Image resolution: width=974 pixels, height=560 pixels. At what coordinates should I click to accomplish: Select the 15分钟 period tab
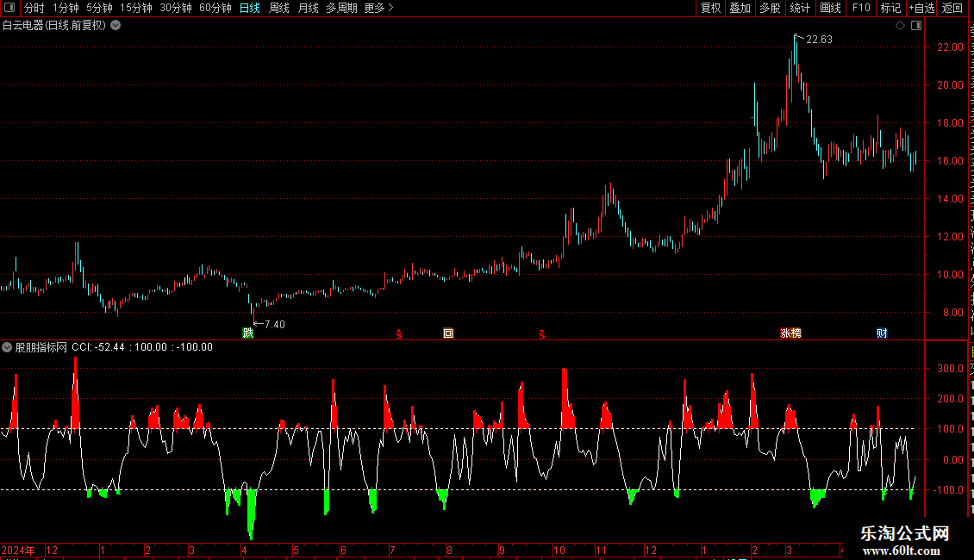click(136, 8)
